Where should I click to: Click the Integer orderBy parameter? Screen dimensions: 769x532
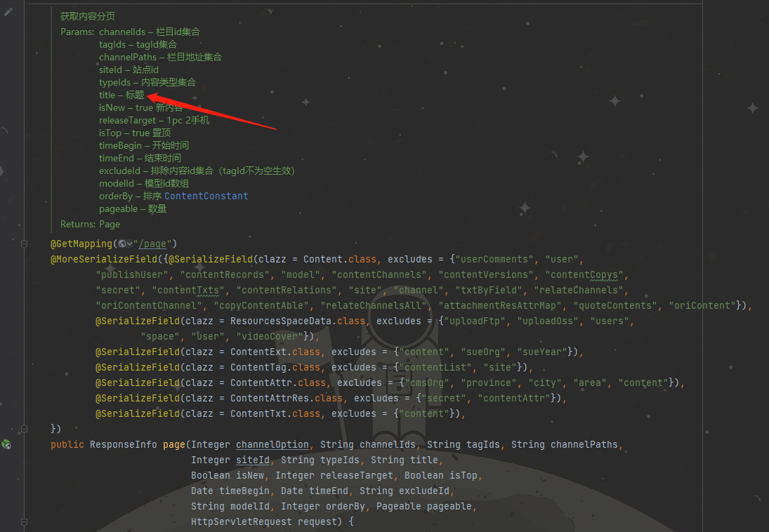click(323, 506)
